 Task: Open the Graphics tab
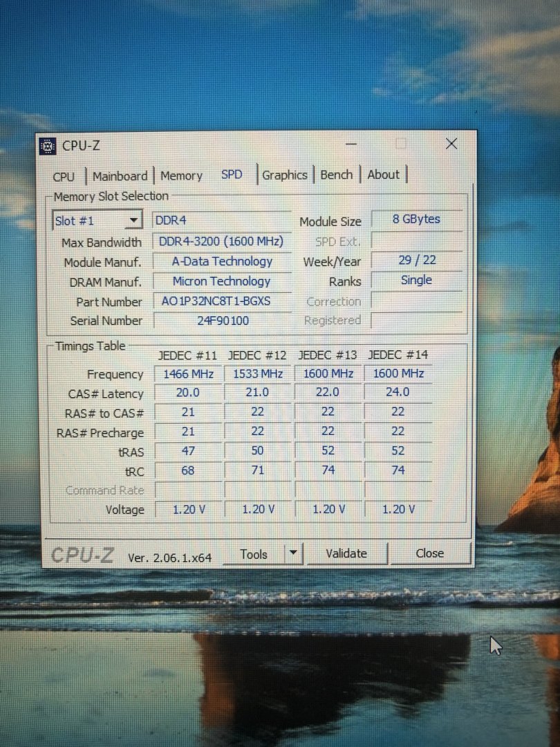[x=285, y=175]
